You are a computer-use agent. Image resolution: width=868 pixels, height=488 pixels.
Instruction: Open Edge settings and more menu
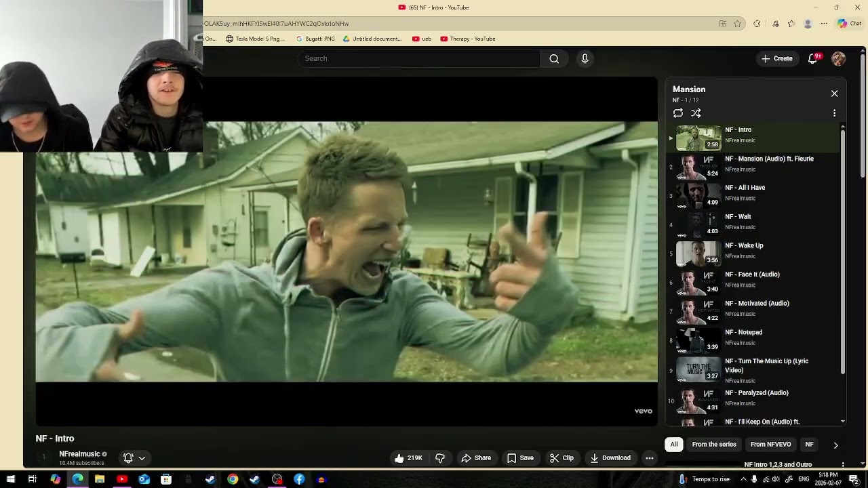click(x=824, y=24)
